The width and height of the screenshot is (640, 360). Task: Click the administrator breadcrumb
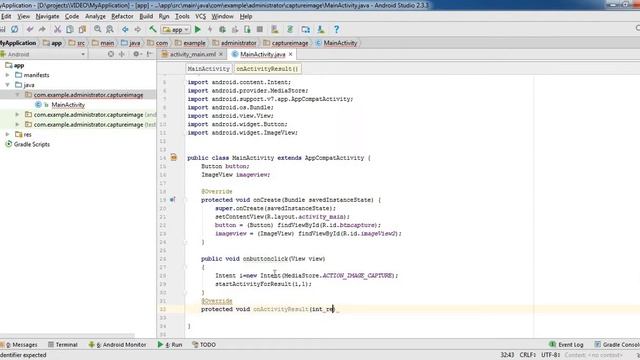pyautogui.click(x=234, y=43)
